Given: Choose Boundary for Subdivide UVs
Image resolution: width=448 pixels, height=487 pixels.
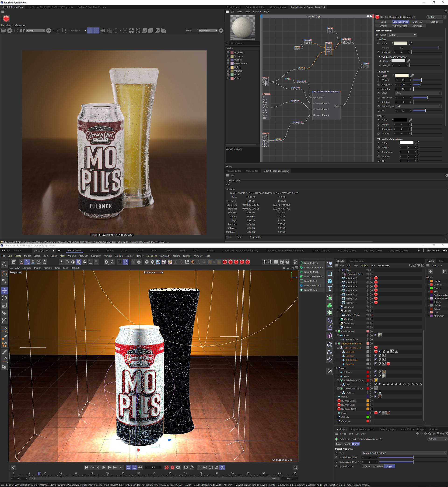Looking at the screenshot, I should click(x=378, y=466).
